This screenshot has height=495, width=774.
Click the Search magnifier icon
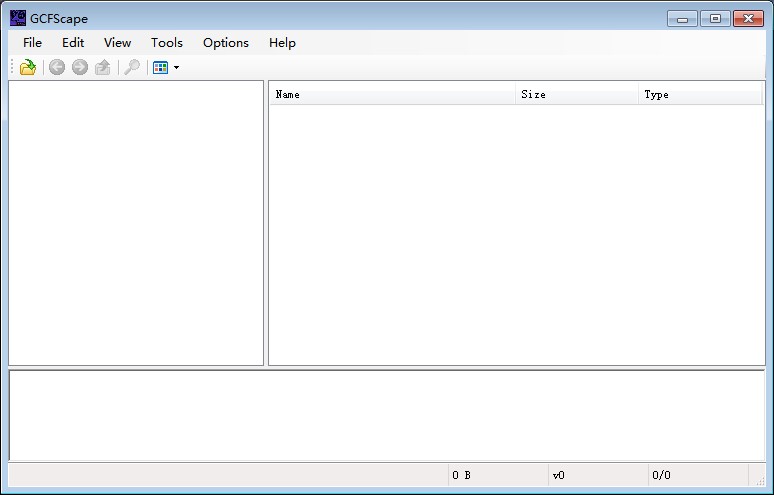(132, 67)
